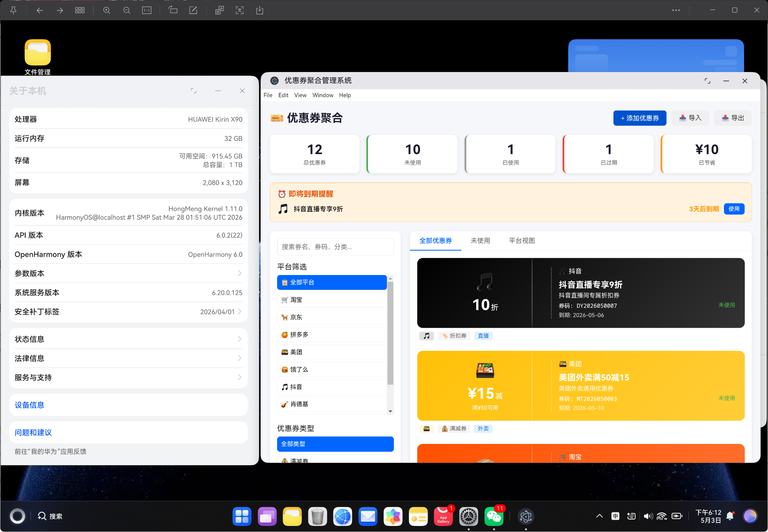This screenshot has height=532, width=768.
Task: Expand 法律信息 row in 关于本机
Action: 128,358
